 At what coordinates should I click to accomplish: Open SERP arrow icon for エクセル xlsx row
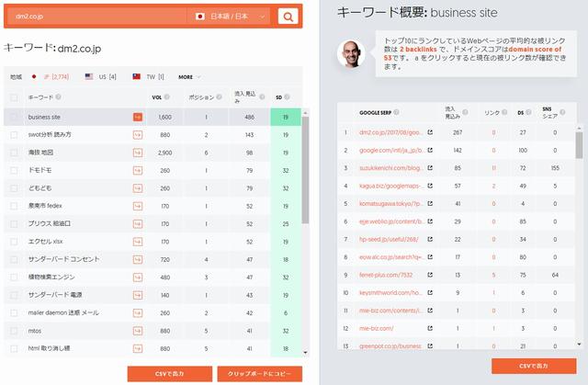[x=138, y=242]
